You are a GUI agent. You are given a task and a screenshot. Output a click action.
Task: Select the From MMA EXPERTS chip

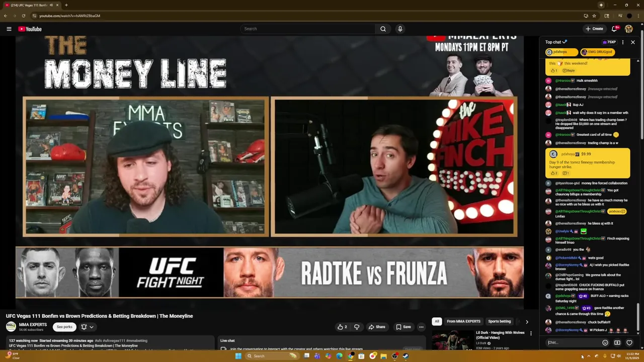(463, 321)
